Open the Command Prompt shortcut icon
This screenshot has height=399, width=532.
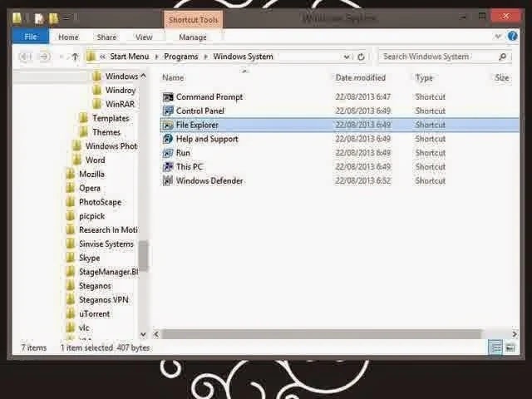(x=168, y=97)
